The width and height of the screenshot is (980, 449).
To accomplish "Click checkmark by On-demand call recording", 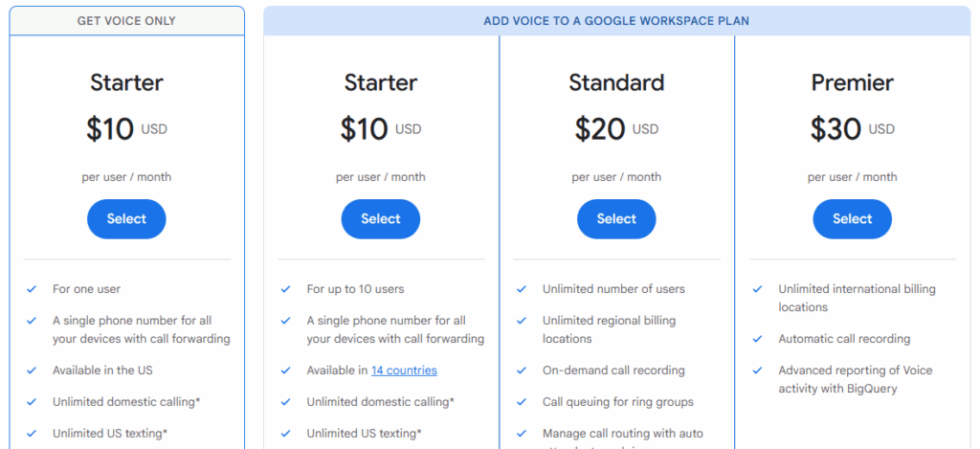I will [x=522, y=370].
